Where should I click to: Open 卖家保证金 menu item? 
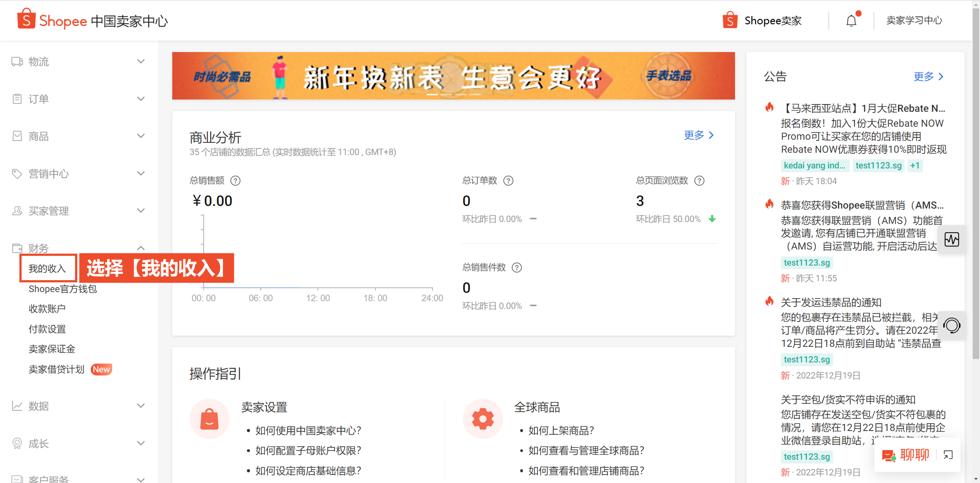coord(52,349)
